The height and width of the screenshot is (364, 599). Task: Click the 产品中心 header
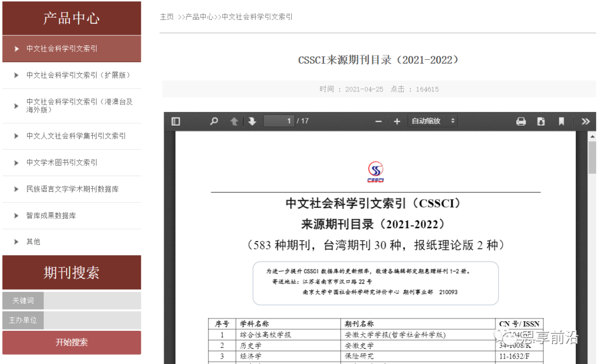click(x=72, y=18)
